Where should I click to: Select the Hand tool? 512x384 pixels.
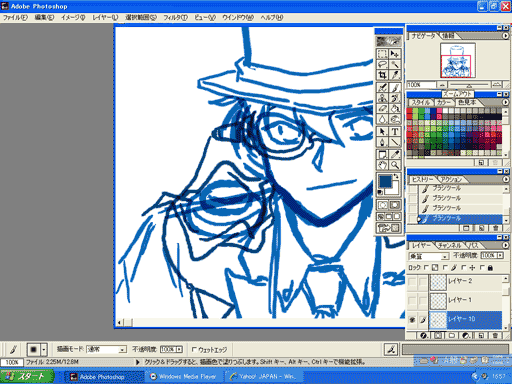tap(382, 165)
